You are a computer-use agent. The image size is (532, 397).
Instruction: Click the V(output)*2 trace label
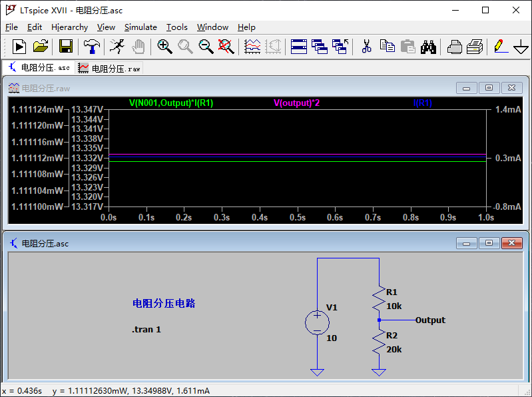296,103
